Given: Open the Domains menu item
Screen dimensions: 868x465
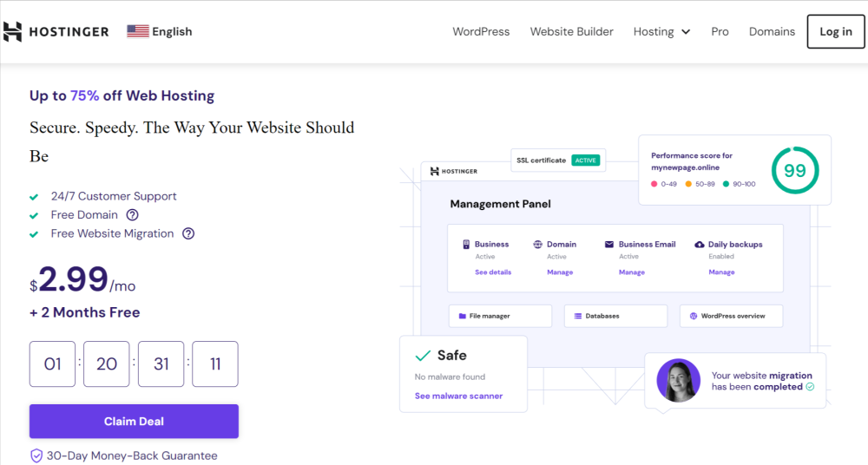Looking at the screenshot, I should pos(772,31).
